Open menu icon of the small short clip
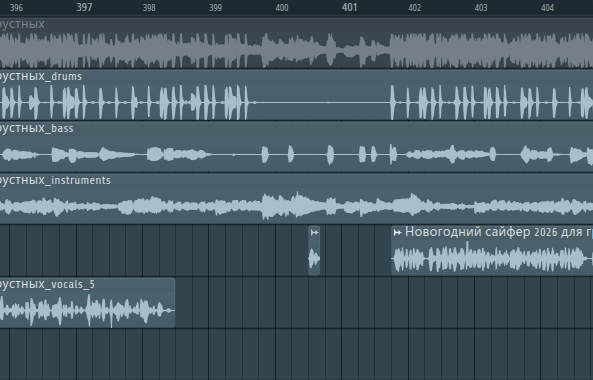The width and height of the screenshot is (593, 380). (x=314, y=233)
